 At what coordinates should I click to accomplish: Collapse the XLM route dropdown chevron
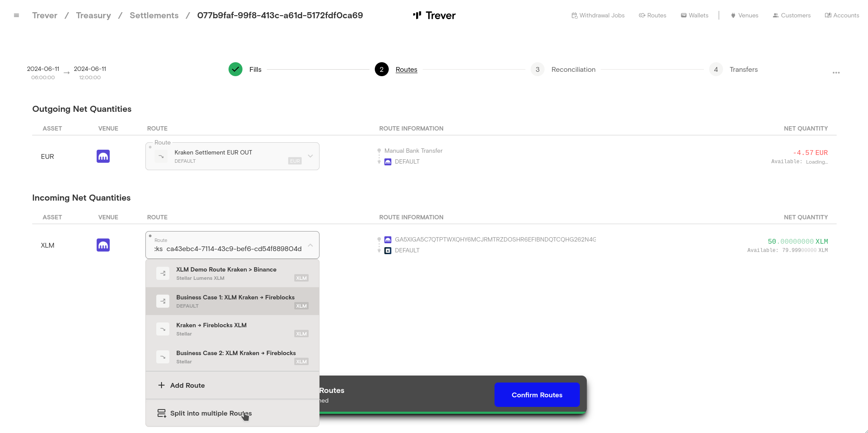pos(310,245)
